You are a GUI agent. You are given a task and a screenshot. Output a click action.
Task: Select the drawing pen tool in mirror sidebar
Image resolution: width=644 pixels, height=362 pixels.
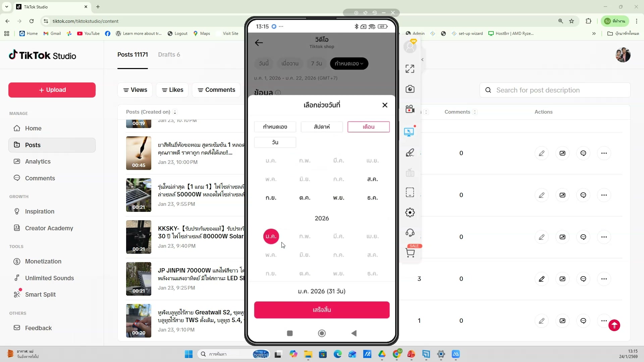[410, 153]
